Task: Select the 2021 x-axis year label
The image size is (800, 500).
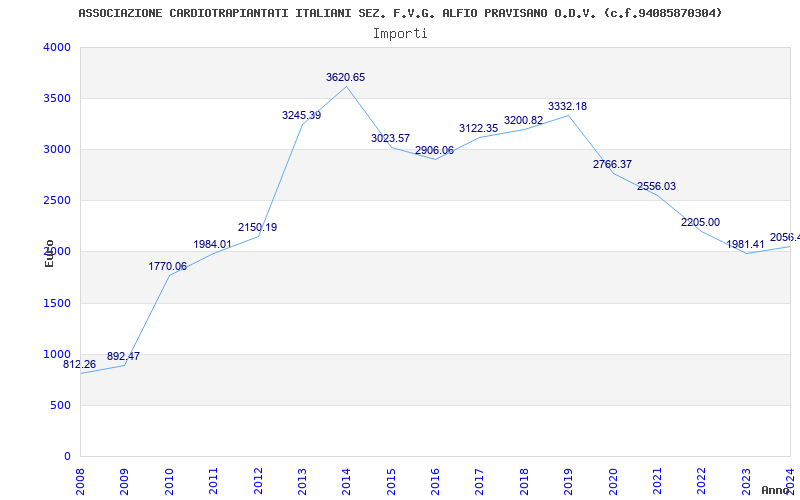Action: (x=657, y=481)
